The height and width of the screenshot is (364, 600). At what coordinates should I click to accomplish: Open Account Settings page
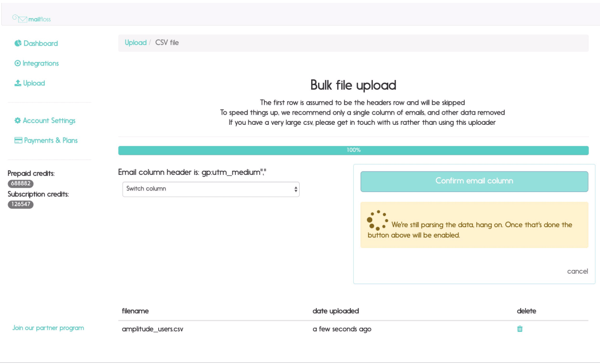(49, 121)
